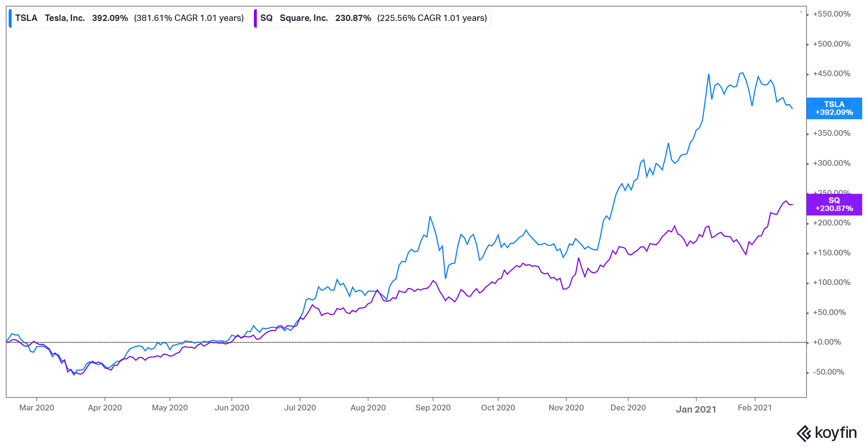Click the 'Sep 2020' axis label
Screen dimensions: 868x448
click(433, 408)
